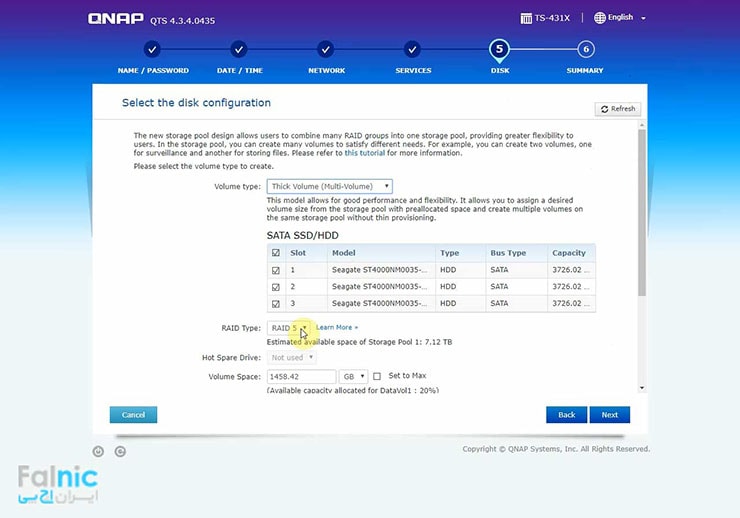Click the Disk step 5 circle icon
This screenshot has width=740, height=518.
tap(499, 49)
